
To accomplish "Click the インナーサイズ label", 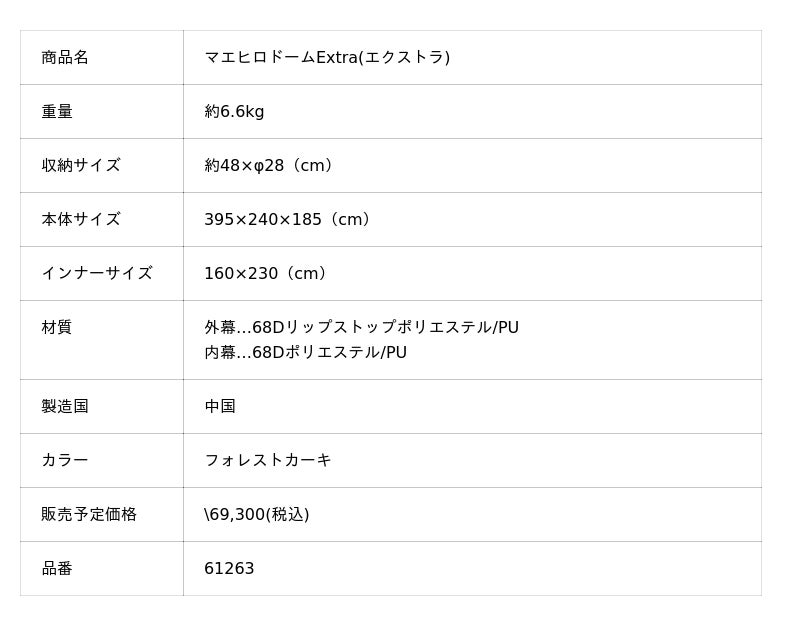I will click(x=97, y=274).
